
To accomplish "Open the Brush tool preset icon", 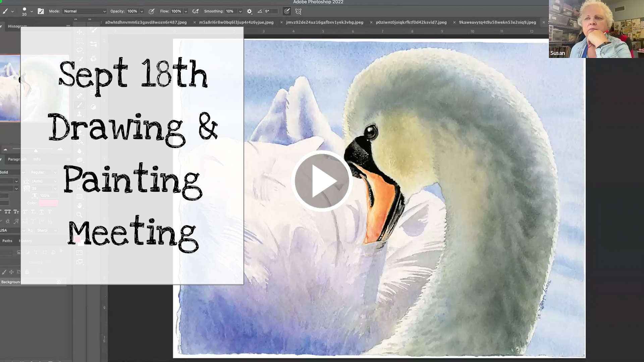I will (5, 11).
